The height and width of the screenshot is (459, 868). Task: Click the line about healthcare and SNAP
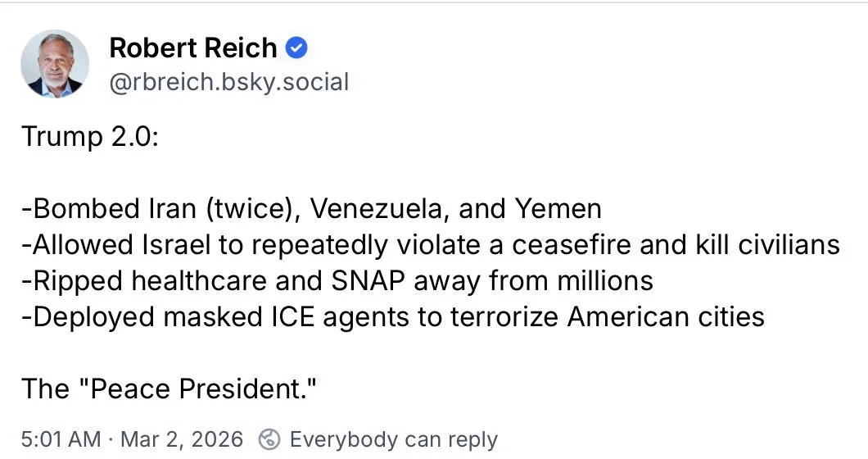tap(337, 281)
